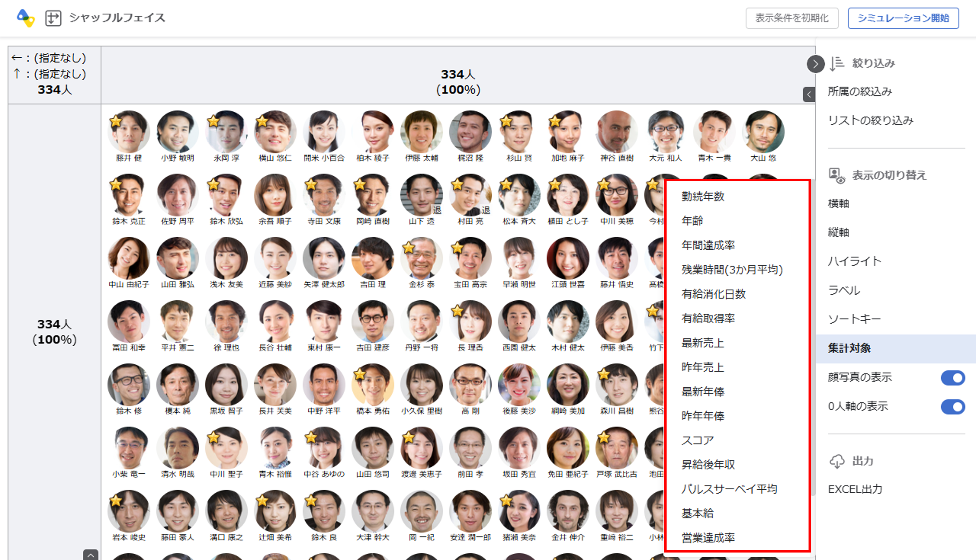Click the face photo of 伊藤 太輔
Screen dimensions: 976x560
click(421, 132)
